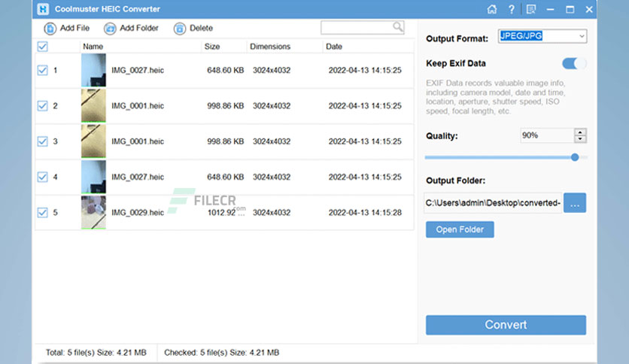Click the Output Folder path field
Image resolution: width=629 pixels, height=364 pixels.
coord(493,203)
